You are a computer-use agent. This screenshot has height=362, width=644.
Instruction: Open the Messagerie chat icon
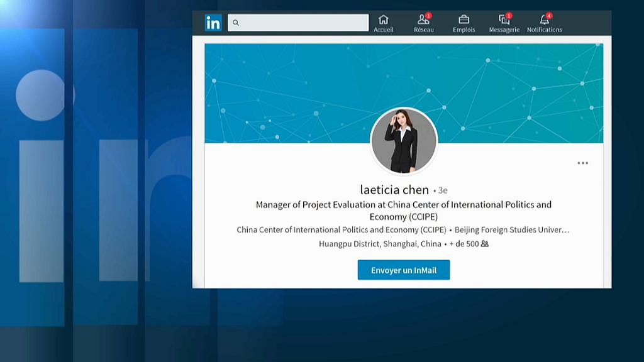(x=504, y=19)
